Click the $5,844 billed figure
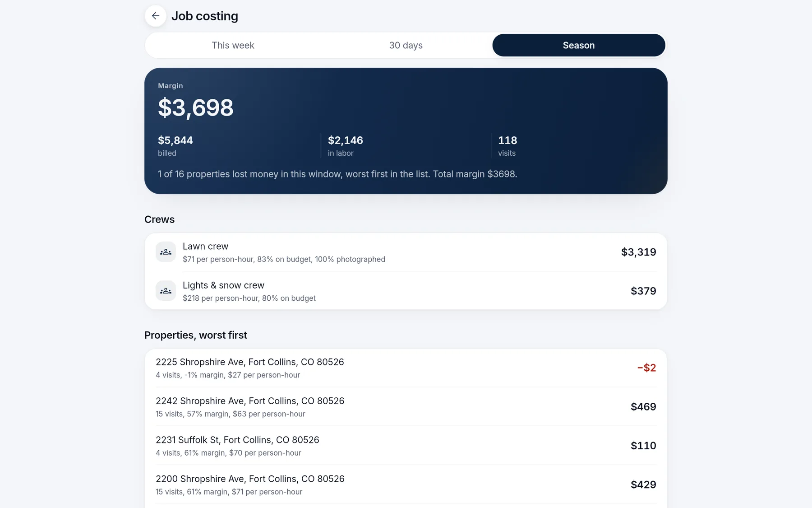Image resolution: width=812 pixels, height=508 pixels. (x=175, y=140)
